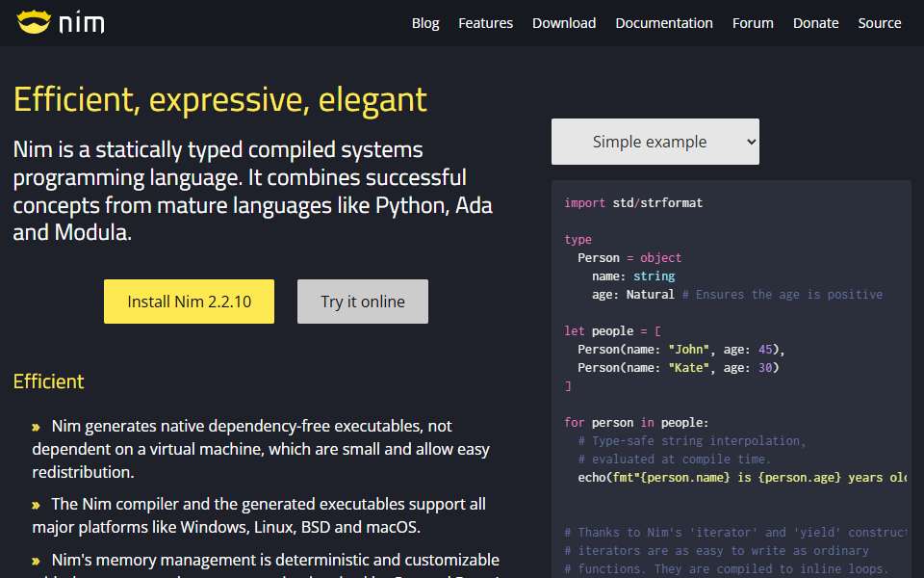The height and width of the screenshot is (578, 924).
Task: Click the nim wordmark in header
Action: coord(81,23)
